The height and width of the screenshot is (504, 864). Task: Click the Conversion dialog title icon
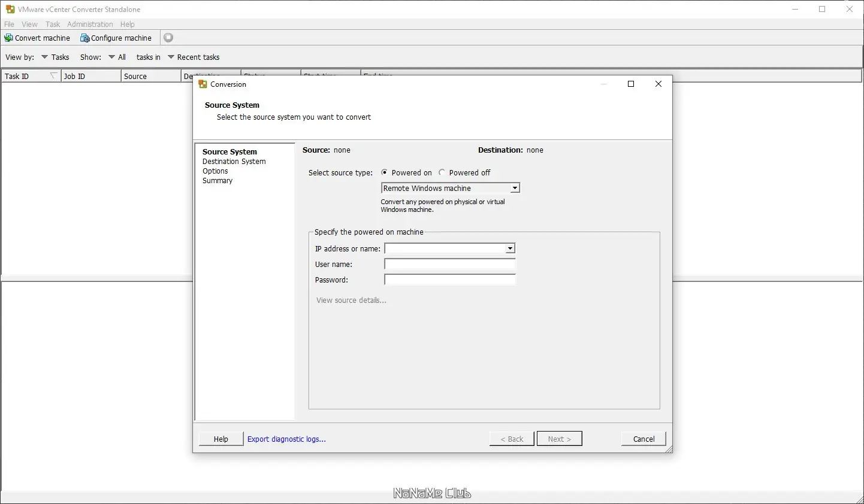[203, 84]
